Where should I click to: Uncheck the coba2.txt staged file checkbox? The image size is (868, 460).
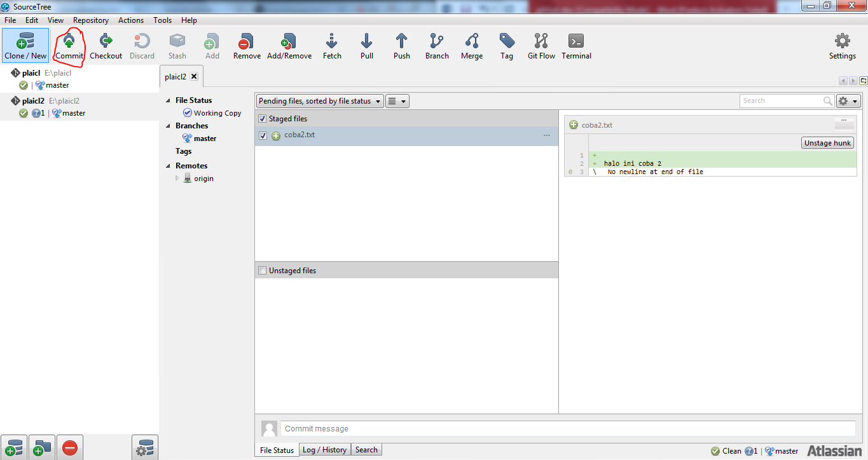[x=263, y=136]
